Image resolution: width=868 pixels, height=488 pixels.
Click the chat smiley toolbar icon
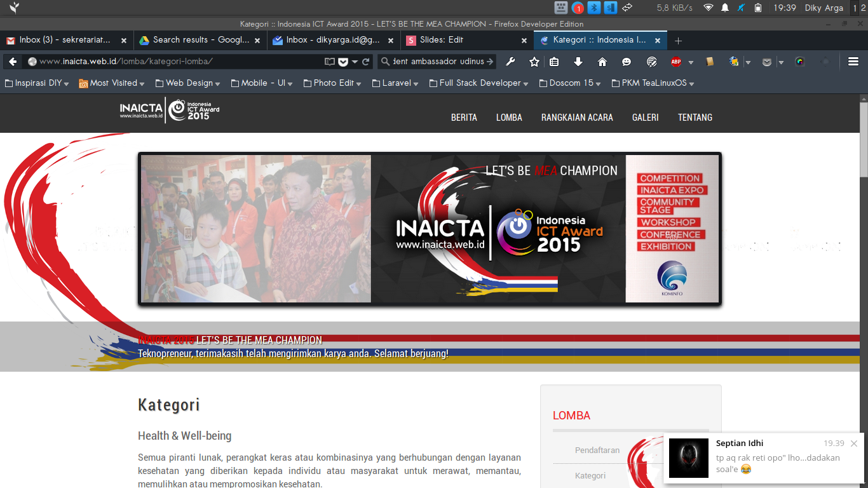click(x=627, y=62)
